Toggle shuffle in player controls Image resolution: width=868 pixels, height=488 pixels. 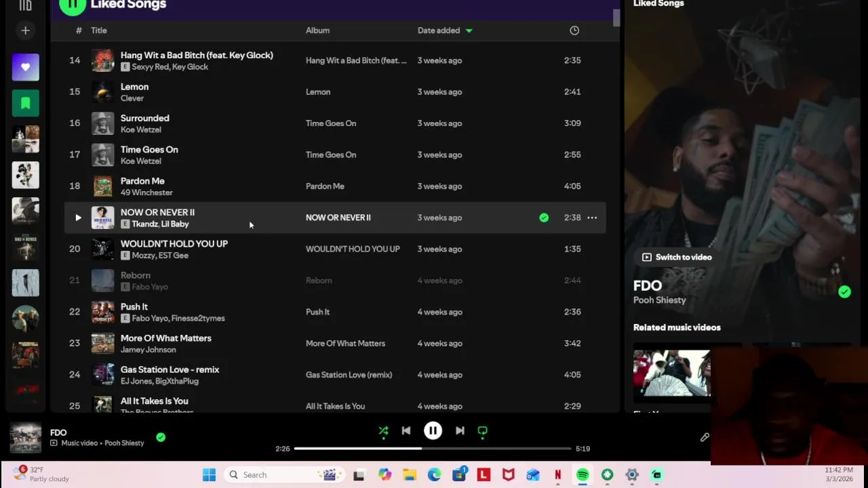[x=383, y=430]
